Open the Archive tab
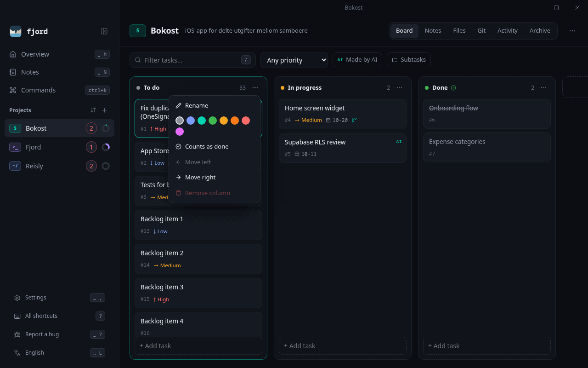This screenshot has width=588, height=368. pyautogui.click(x=540, y=31)
